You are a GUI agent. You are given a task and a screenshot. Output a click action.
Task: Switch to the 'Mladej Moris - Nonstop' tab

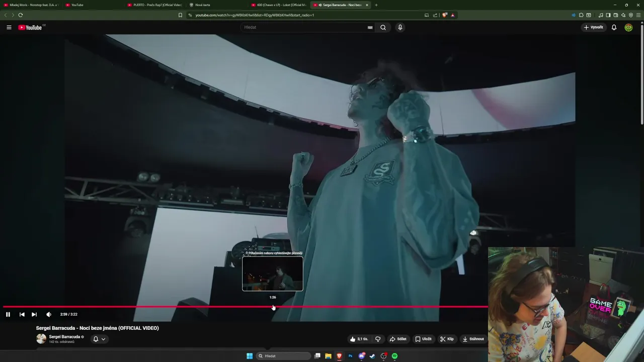coord(31,5)
